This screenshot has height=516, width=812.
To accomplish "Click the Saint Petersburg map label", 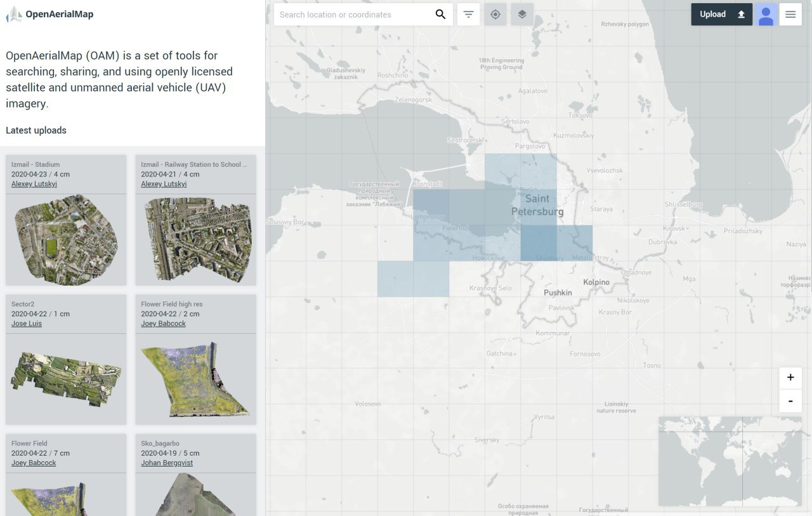I will (537, 205).
